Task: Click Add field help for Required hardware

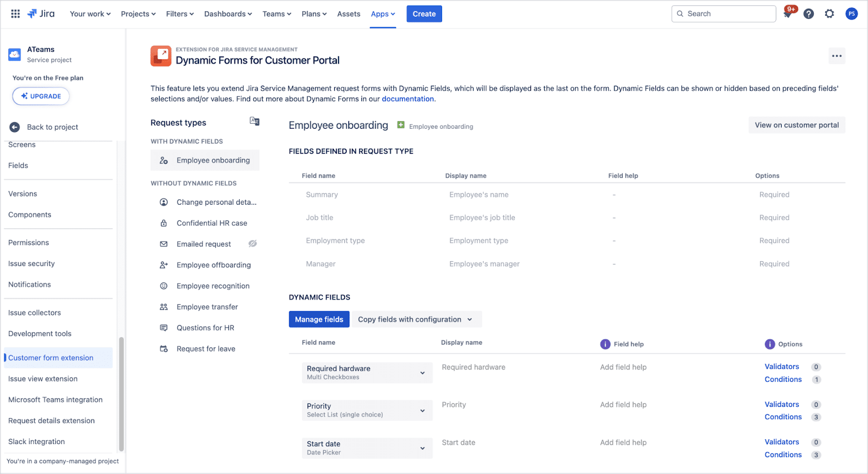Action: coord(623,367)
